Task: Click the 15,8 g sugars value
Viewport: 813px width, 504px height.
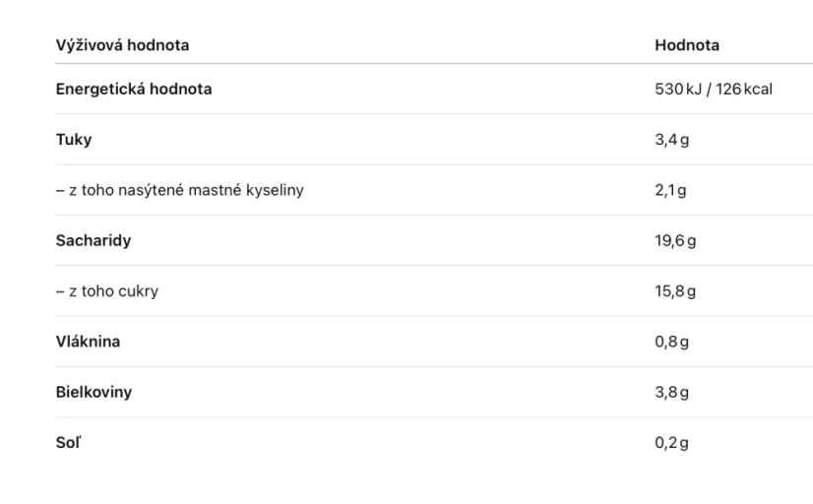Action: (675, 291)
